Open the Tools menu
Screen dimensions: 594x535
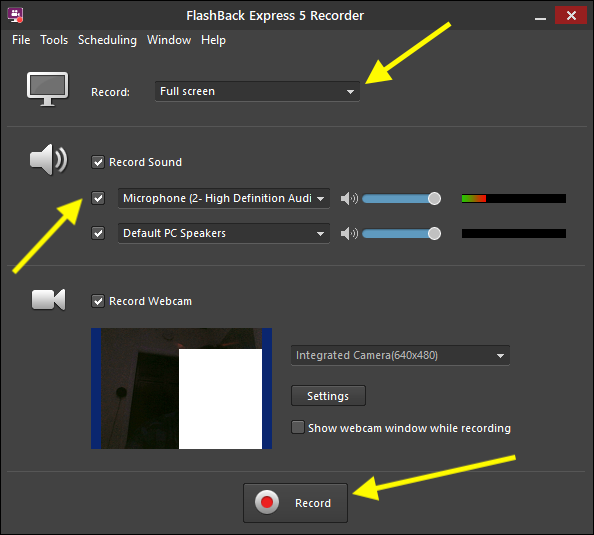tap(54, 40)
